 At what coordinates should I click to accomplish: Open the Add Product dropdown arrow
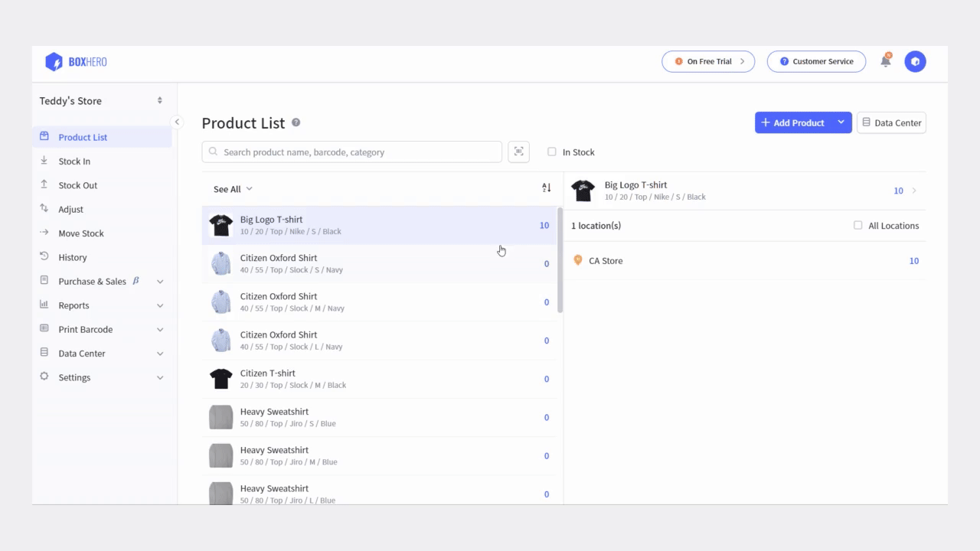point(841,122)
